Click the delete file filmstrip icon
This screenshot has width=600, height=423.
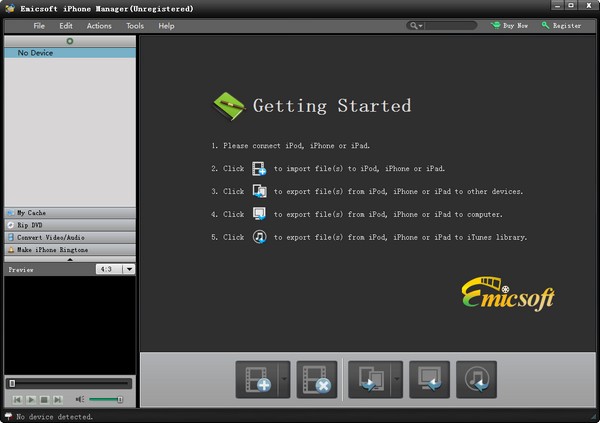pyautogui.click(x=316, y=380)
